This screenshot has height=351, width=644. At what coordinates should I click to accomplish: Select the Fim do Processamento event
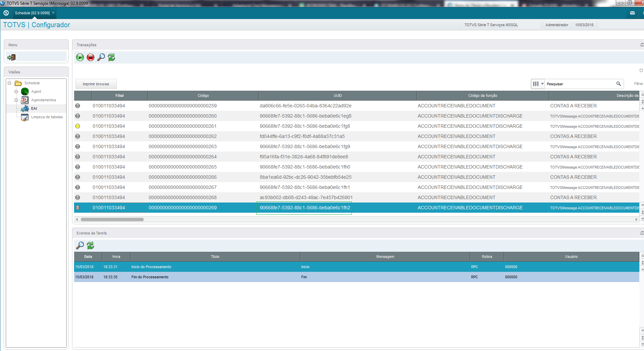tap(357, 277)
